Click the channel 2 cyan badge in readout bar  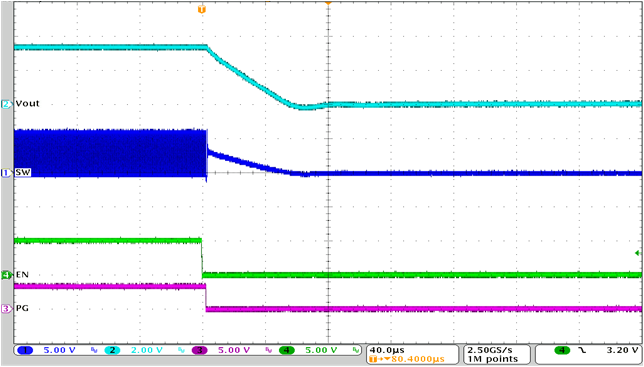(x=112, y=350)
